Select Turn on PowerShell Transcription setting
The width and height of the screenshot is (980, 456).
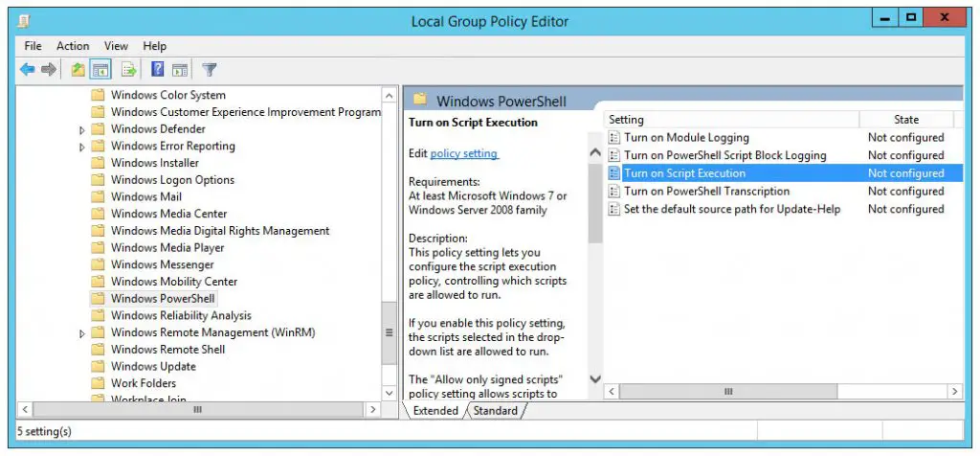pyautogui.click(x=707, y=192)
